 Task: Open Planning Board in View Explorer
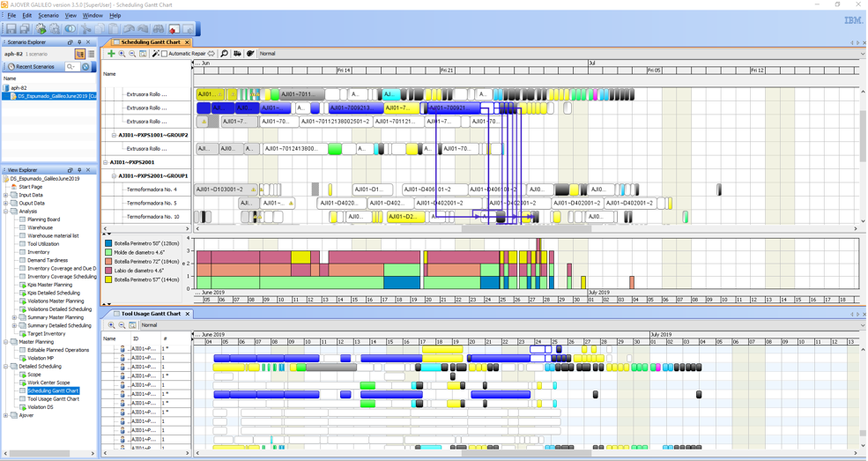[44, 219]
